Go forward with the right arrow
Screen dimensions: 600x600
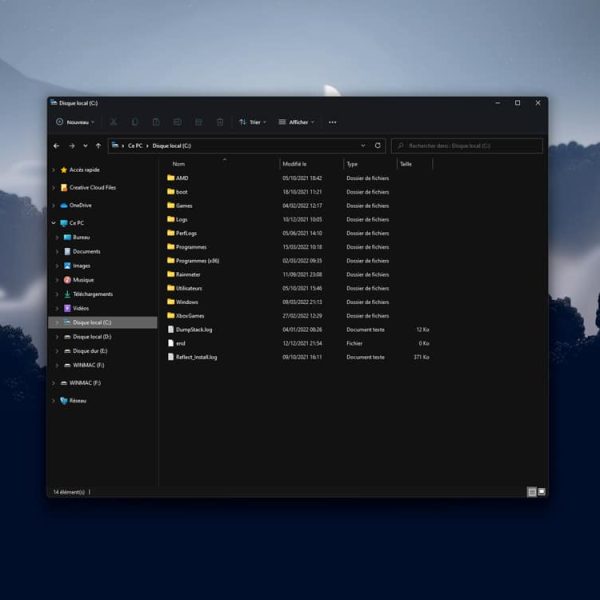(x=72, y=146)
